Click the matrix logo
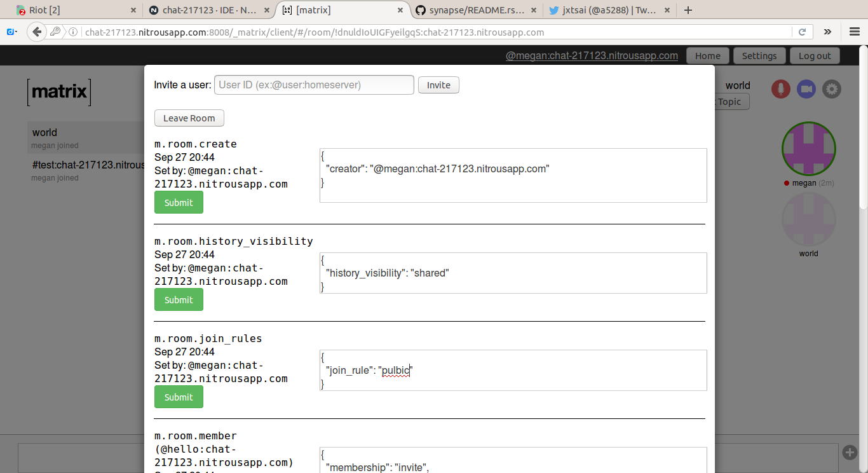Screen dimensions: 868x473 59,92
